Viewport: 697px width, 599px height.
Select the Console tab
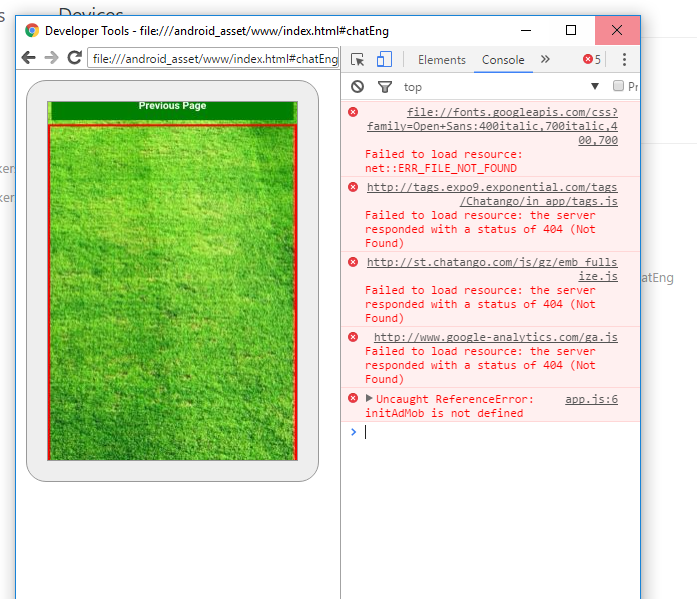coord(503,60)
